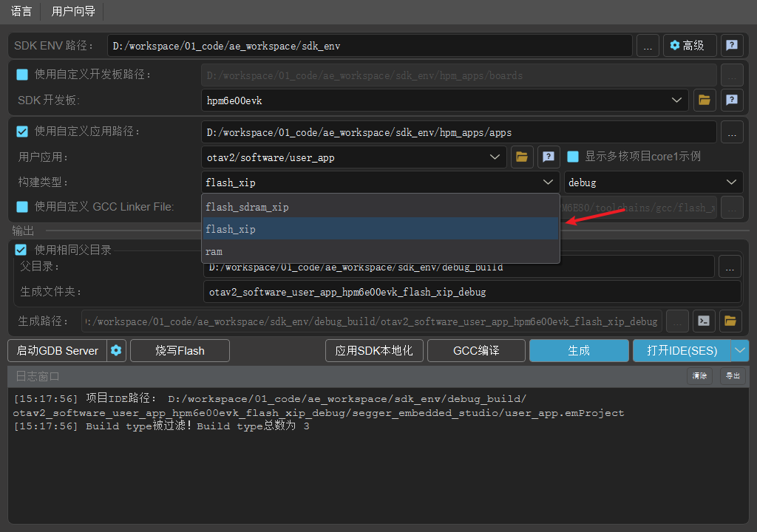Click 应用SDK本地化 button
Image resolution: width=757 pixels, height=532 pixels.
pos(374,350)
